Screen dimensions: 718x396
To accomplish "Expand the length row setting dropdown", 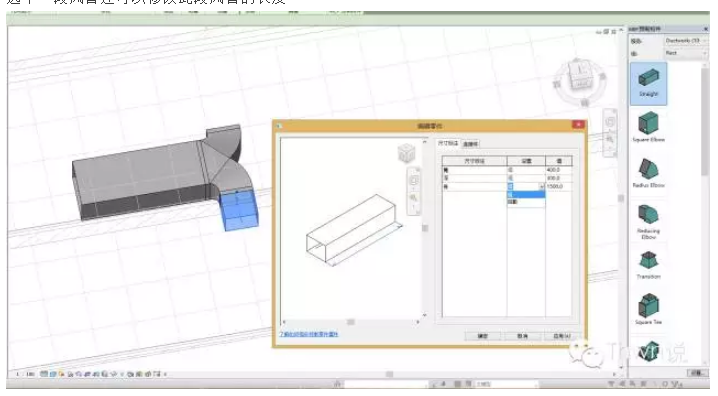I will tap(542, 186).
